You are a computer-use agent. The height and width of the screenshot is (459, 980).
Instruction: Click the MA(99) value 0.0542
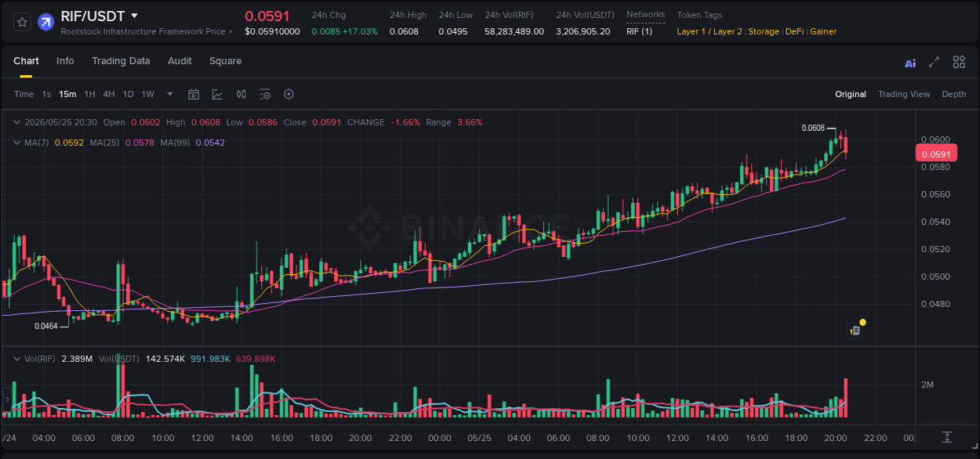(x=210, y=143)
